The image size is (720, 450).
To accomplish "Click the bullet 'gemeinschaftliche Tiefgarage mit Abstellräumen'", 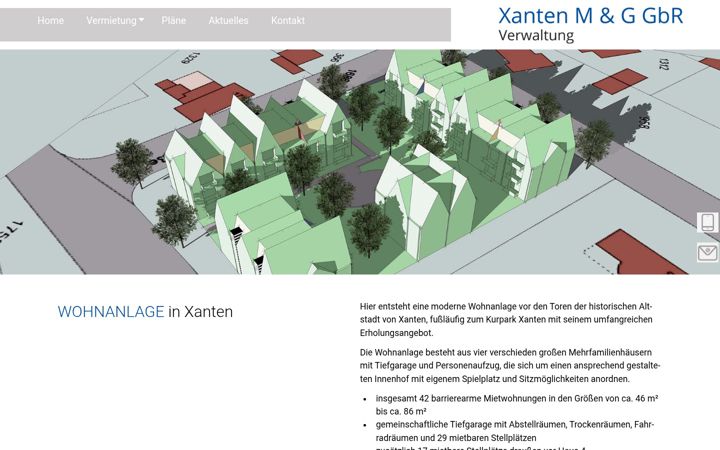I will (515, 431).
